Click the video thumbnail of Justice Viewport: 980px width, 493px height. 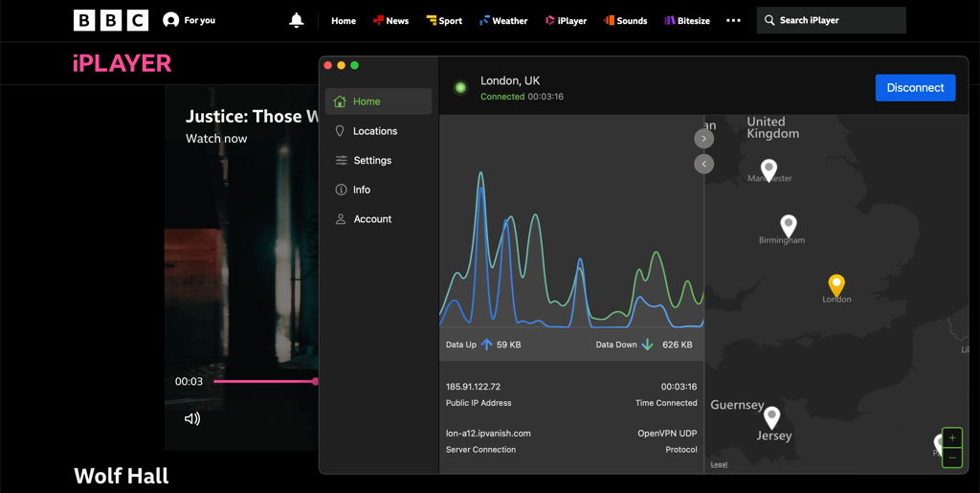[x=242, y=267]
